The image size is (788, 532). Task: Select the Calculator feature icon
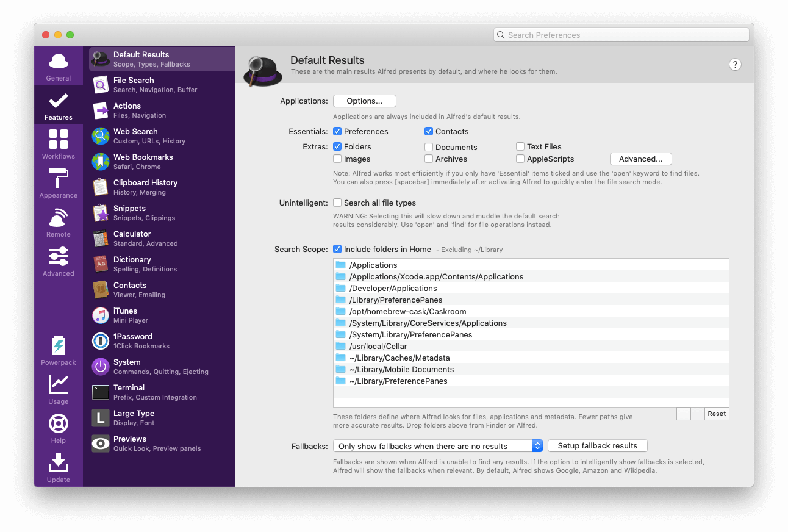pyautogui.click(x=99, y=238)
